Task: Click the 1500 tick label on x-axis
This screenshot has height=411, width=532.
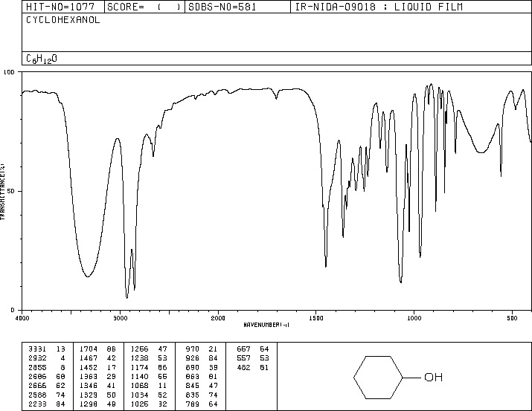Action: pyautogui.click(x=315, y=317)
